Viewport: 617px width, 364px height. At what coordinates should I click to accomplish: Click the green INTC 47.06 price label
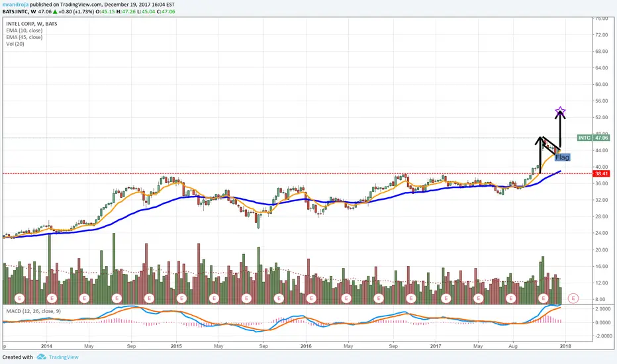(x=593, y=138)
